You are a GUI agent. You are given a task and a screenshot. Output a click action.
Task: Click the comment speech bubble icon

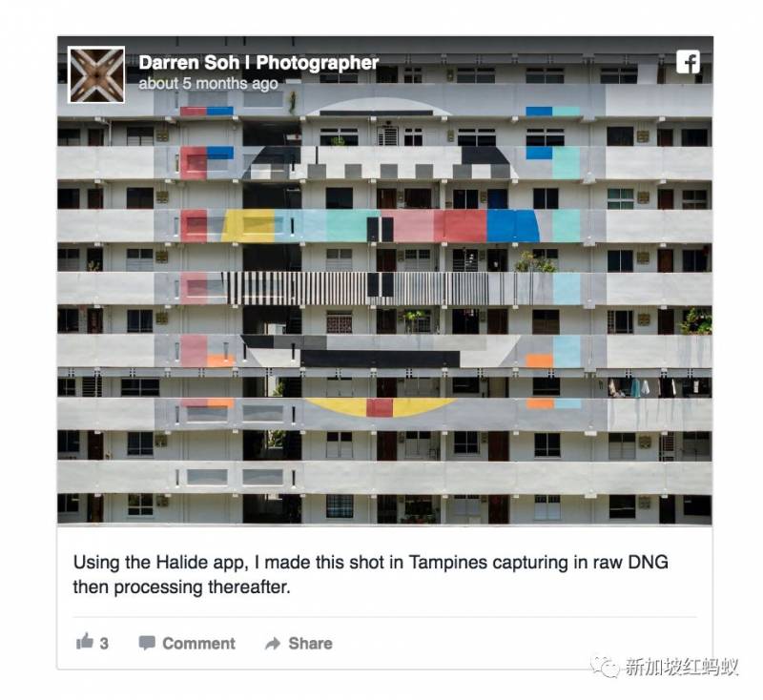(147, 643)
